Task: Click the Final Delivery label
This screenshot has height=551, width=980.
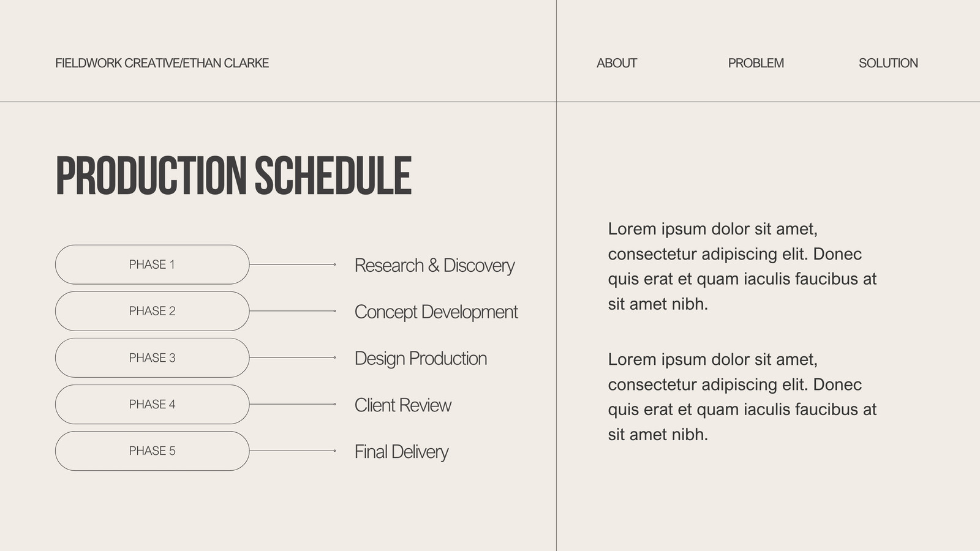Action: (401, 452)
